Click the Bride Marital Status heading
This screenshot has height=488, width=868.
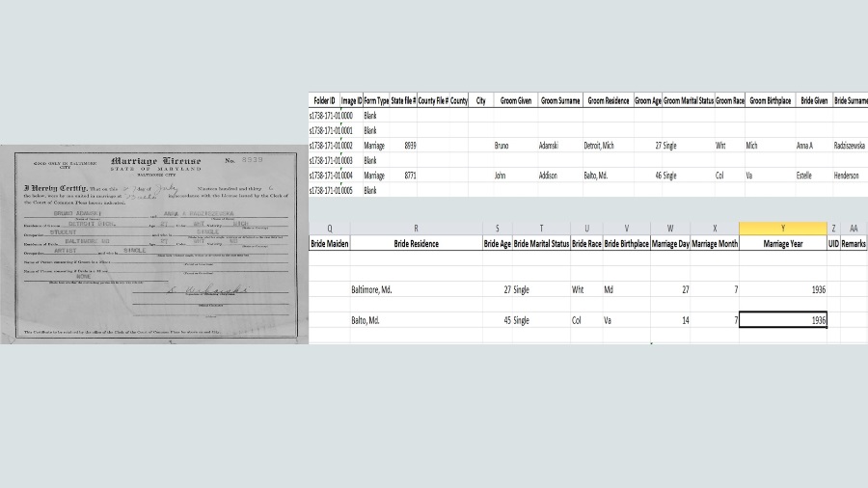coord(541,244)
